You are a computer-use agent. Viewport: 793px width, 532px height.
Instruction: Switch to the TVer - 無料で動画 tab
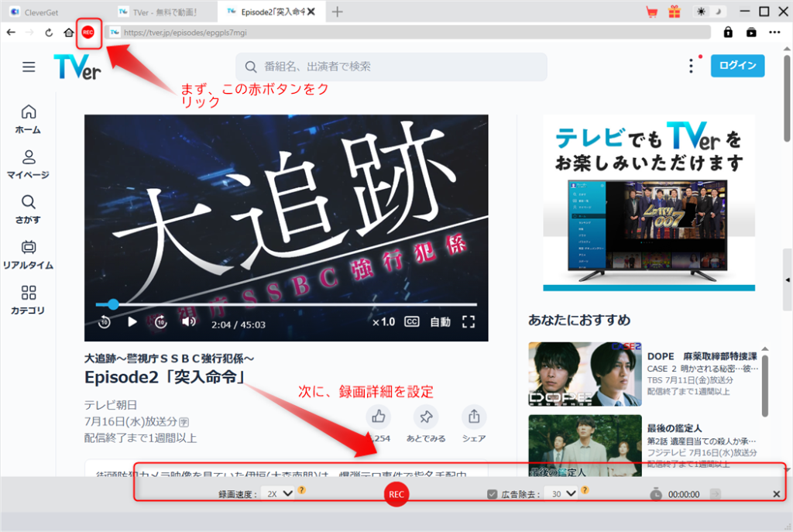point(165,12)
